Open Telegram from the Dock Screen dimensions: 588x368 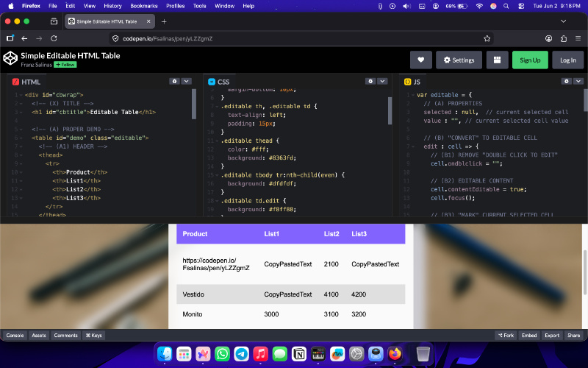[242, 353]
